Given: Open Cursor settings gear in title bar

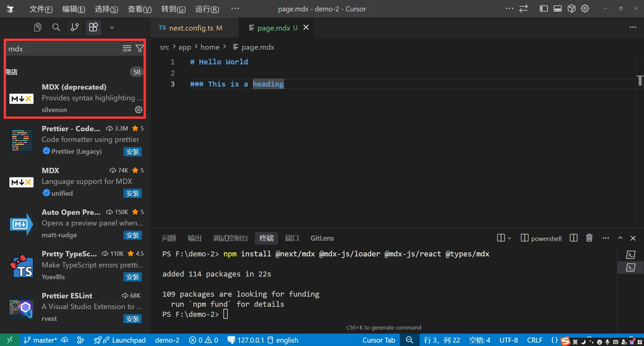Looking at the screenshot, I should tap(585, 9).
